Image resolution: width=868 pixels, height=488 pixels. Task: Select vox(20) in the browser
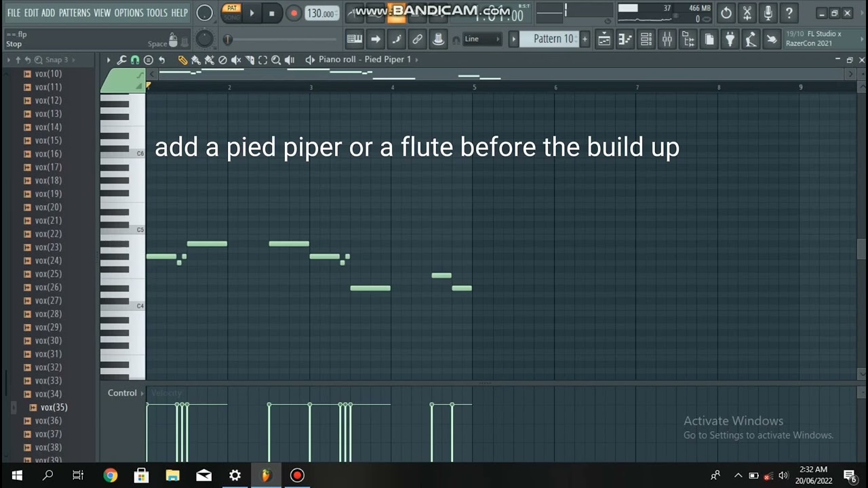pyautogui.click(x=48, y=207)
